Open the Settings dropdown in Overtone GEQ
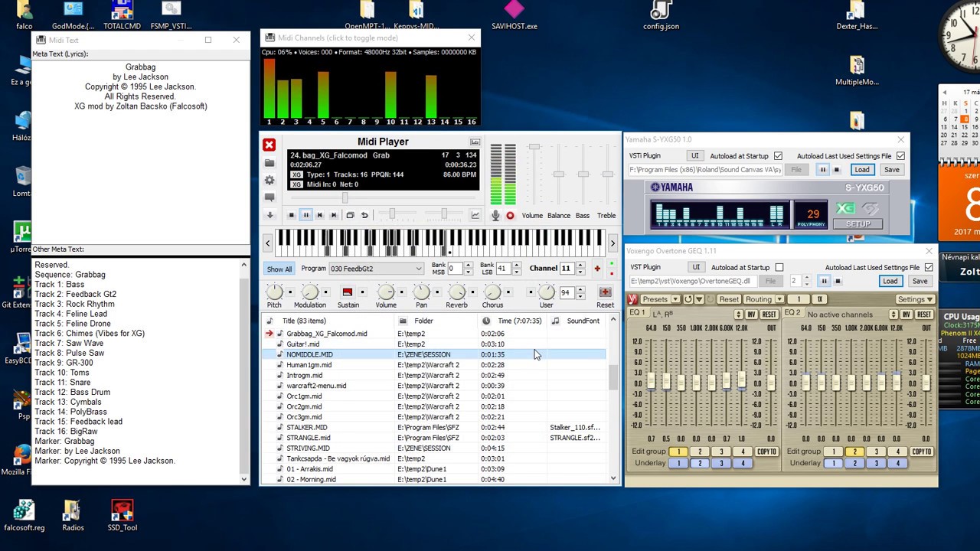980x551 pixels. tap(915, 299)
